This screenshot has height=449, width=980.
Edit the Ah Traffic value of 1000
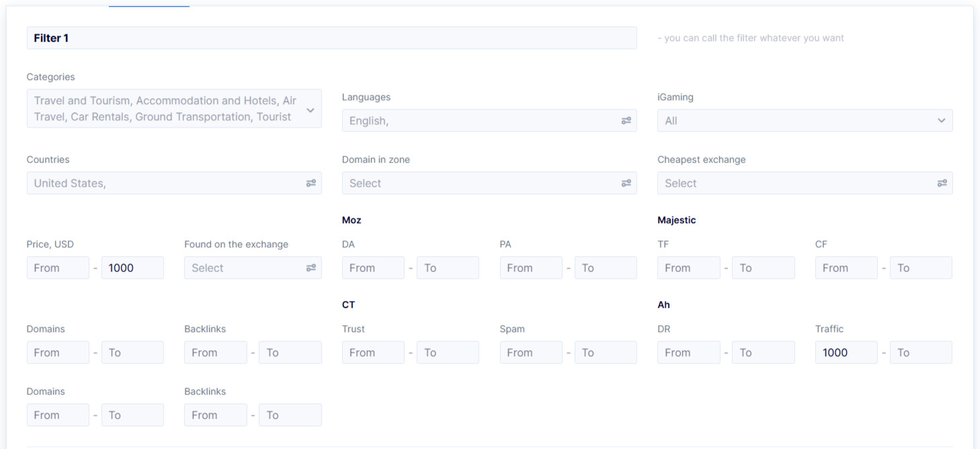[x=846, y=352]
